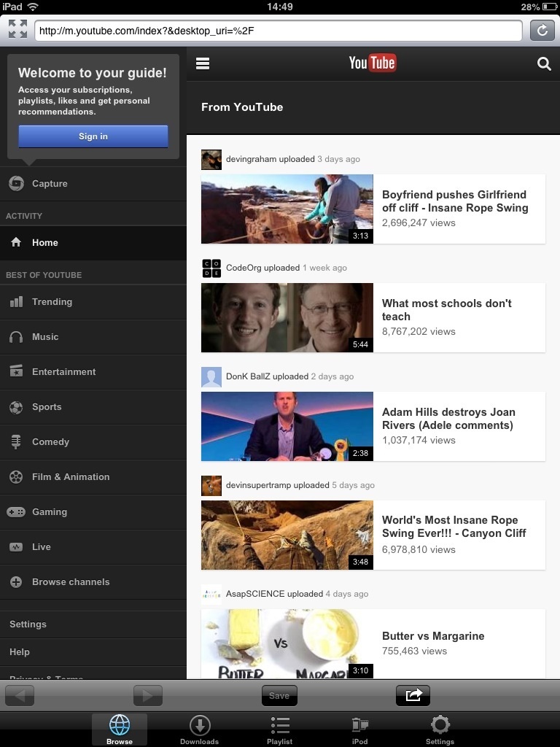Screen dimensions: 560x747
Task: Toggle fullscreen with the expand arrows icon
Action: 17,29
